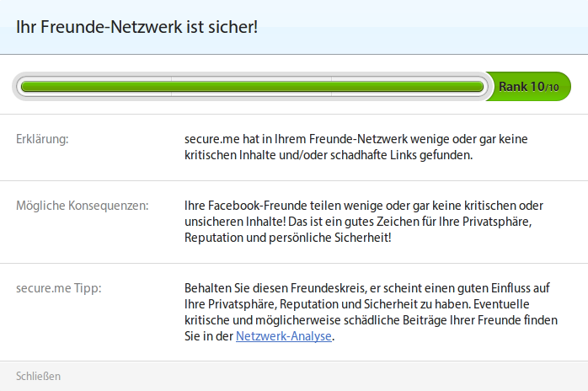Click the word 'Facebook-Freunde' in the consequences text
The width and height of the screenshot is (588, 391).
257,206
